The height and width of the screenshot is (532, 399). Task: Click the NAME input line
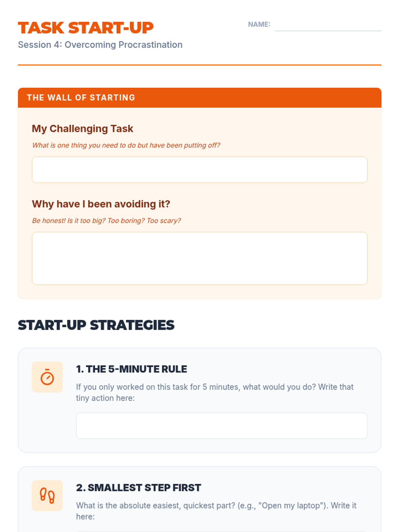[x=328, y=25]
